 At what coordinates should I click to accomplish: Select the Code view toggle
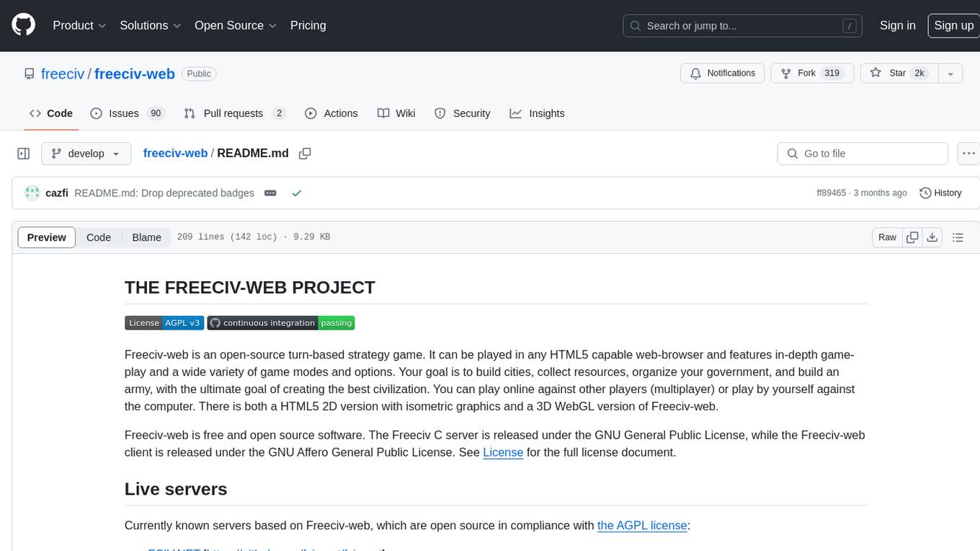coord(99,237)
